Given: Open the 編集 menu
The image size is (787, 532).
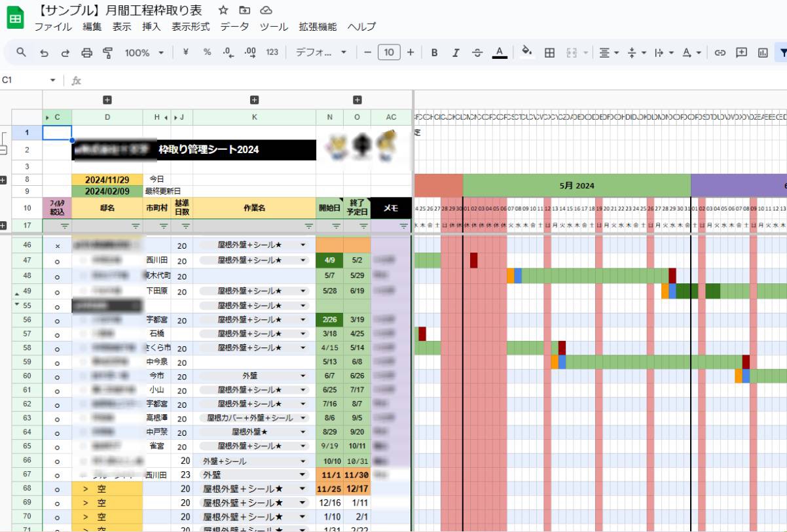Looking at the screenshot, I should click(92, 27).
